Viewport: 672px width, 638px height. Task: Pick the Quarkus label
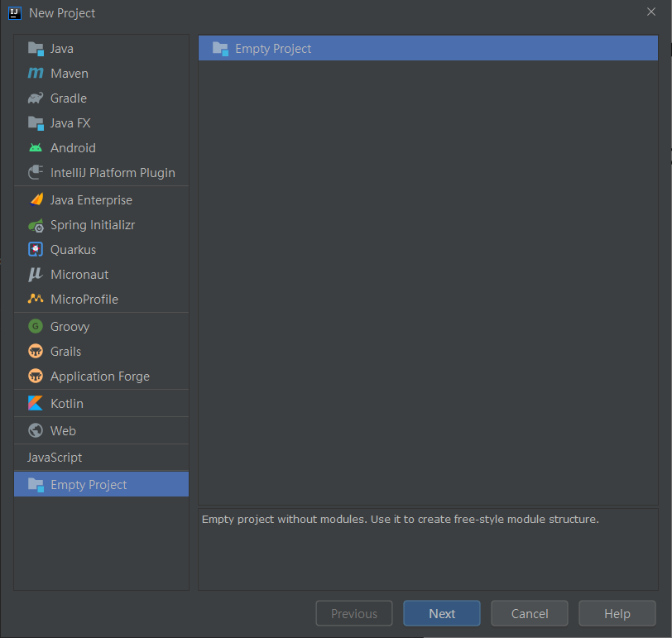tap(74, 250)
